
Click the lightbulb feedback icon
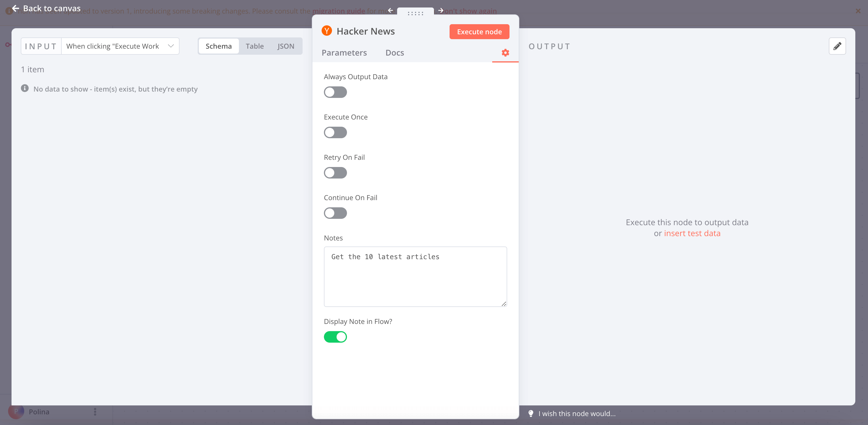point(531,413)
